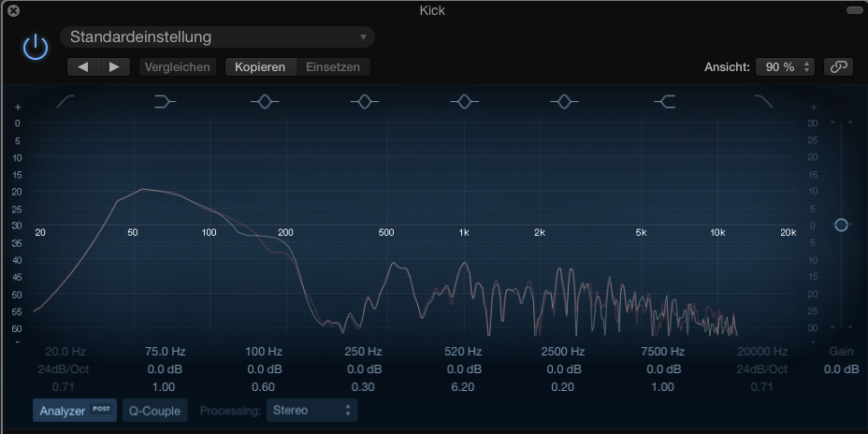Screen dimensions: 868x434
Task: Click the Q value 6.20
Action: [x=463, y=387]
